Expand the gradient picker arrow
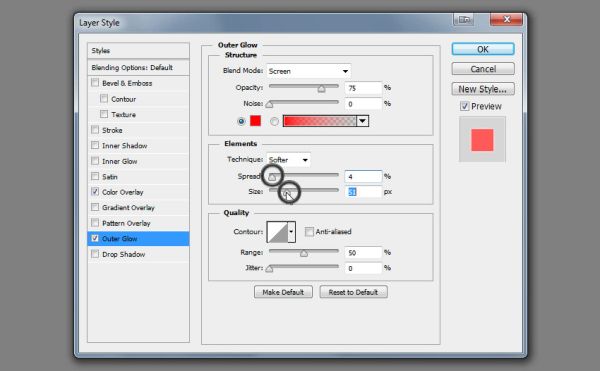The width and height of the screenshot is (600, 371). 362,121
